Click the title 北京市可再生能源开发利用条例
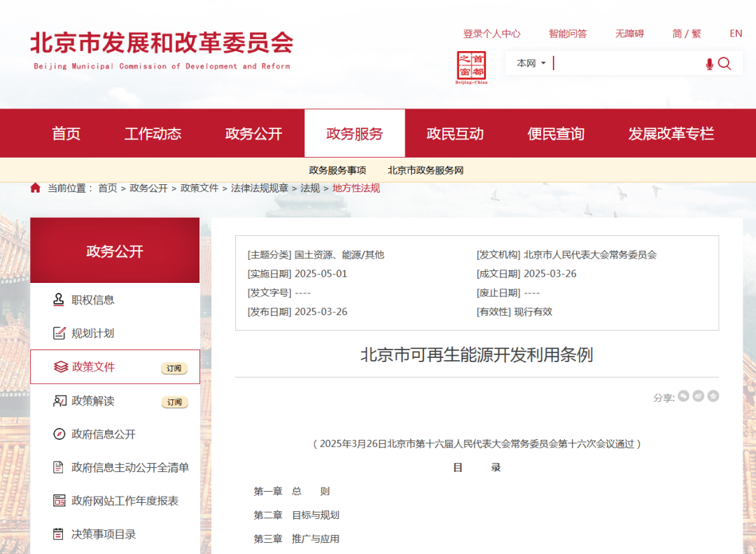Viewport: 756px width, 554px height. click(x=477, y=354)
